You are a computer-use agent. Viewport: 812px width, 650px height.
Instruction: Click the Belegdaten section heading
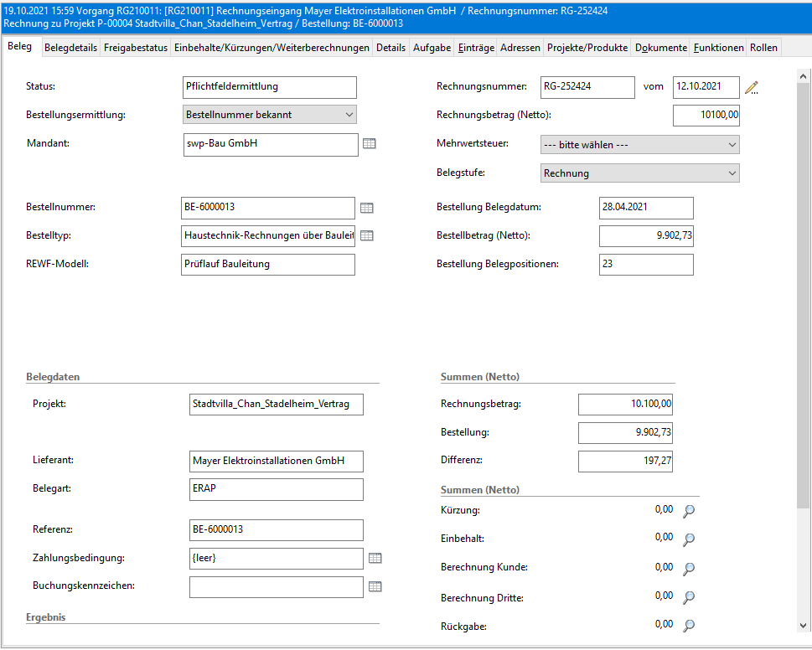53,377
